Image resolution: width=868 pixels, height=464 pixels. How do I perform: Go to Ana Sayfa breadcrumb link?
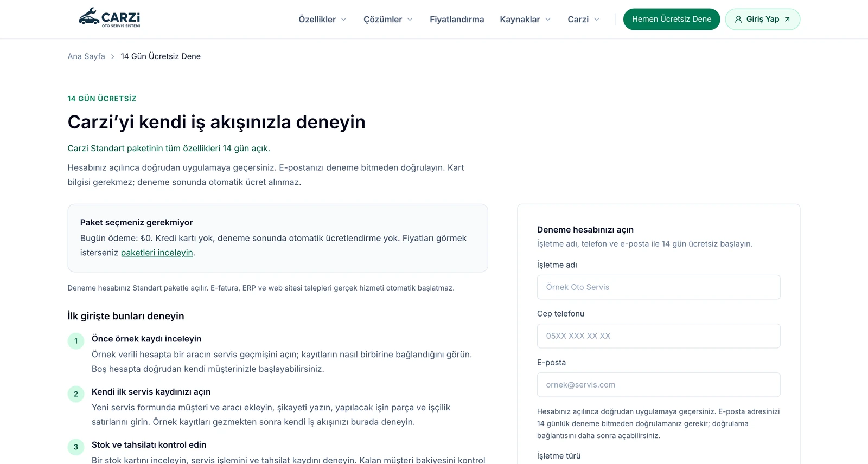click(86, 56)
